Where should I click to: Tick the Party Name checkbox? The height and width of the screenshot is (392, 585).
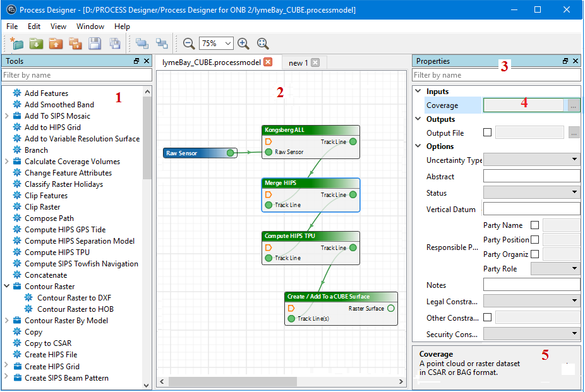pyautogui.click(x=535, y=225)
